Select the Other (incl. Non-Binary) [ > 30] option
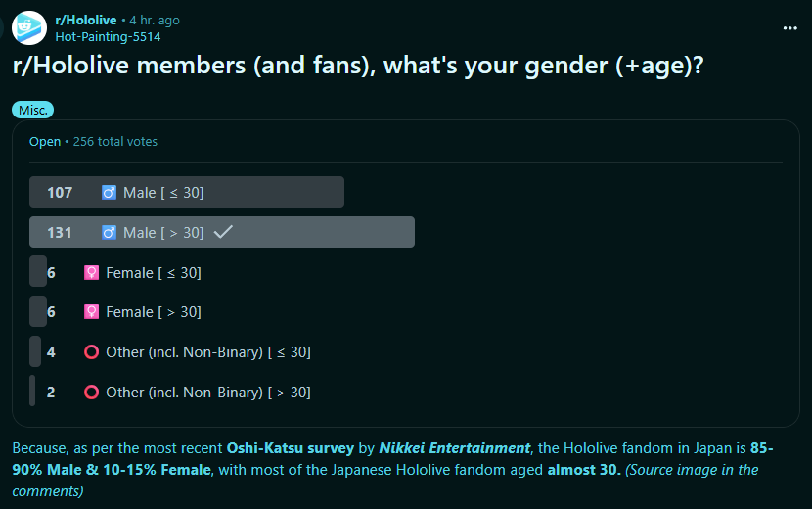 click(x=207, y=393)
